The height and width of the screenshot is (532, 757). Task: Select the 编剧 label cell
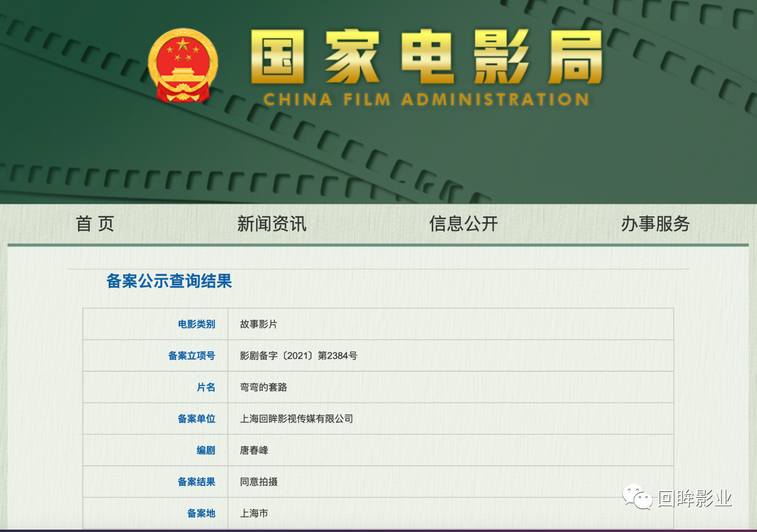[x=156, y=450]
